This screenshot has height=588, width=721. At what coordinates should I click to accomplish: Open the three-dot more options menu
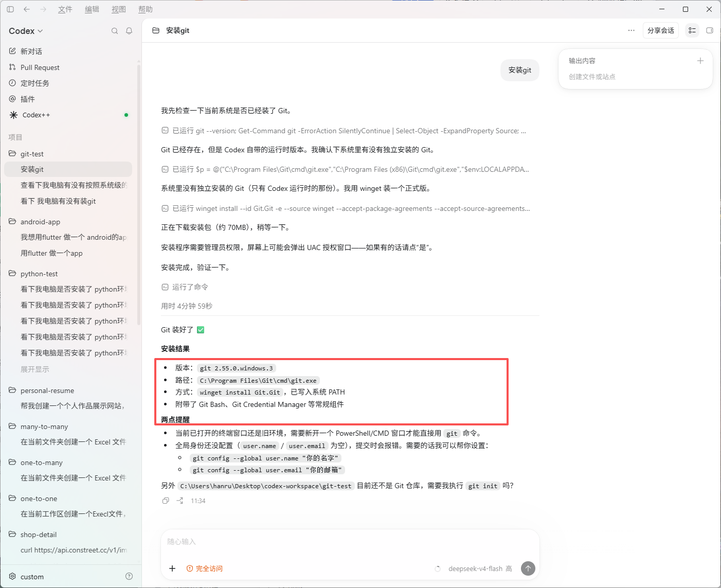pyautogui.click(x=631, y=30)
